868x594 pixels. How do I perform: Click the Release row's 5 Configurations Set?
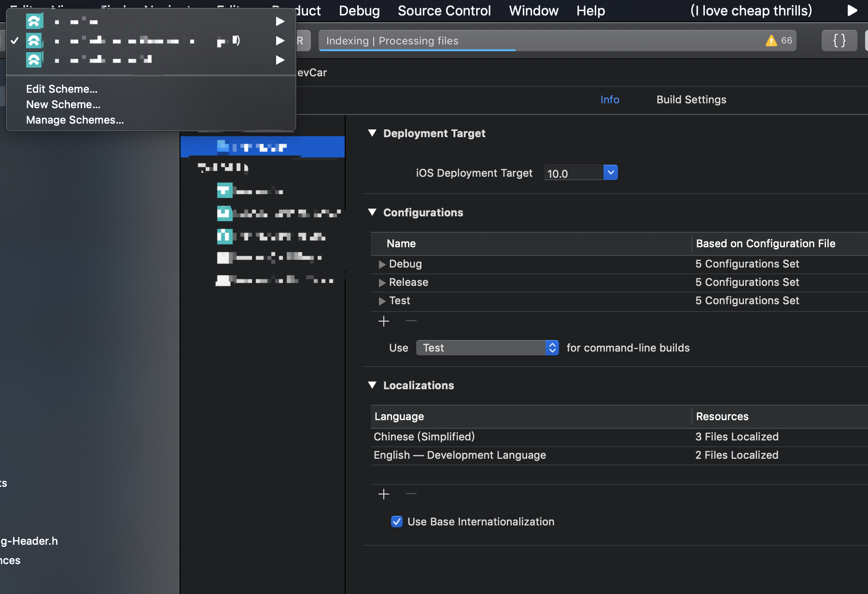pos(747,283)
